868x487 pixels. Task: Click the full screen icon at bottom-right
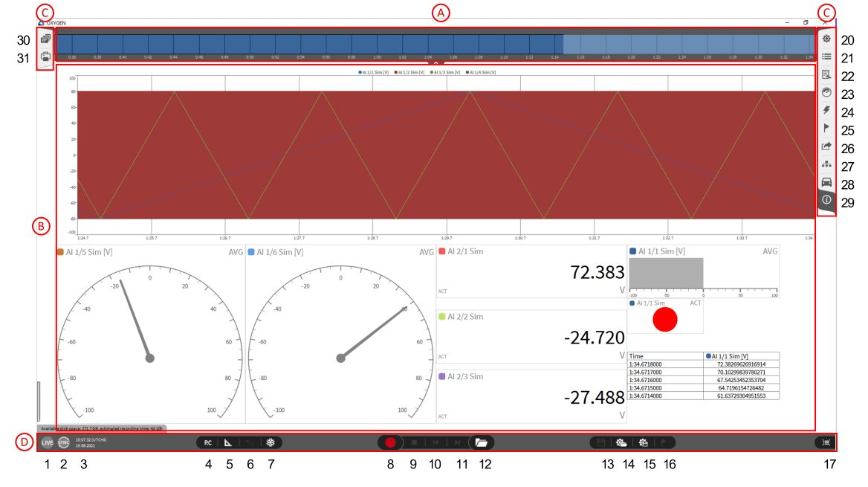[x=826, y=442]
